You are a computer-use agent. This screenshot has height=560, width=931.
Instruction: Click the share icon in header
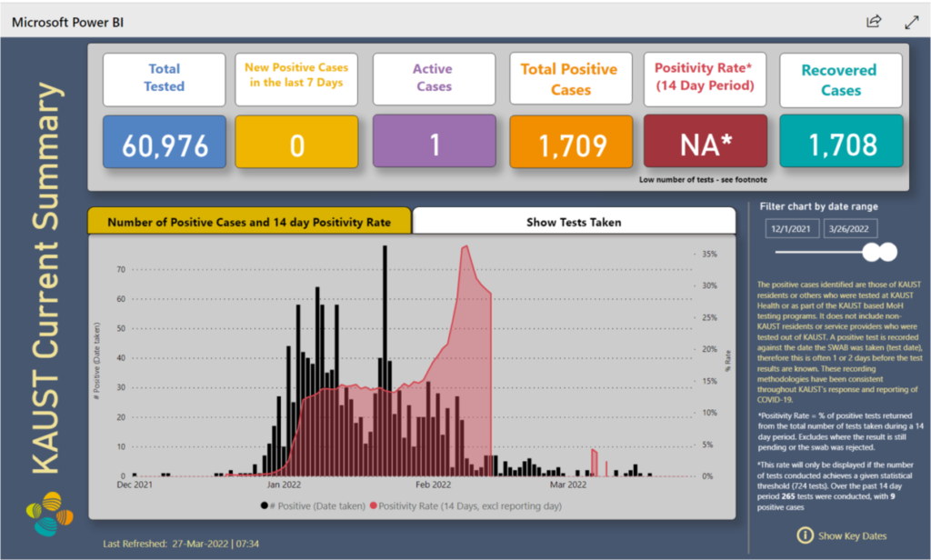[x=874, y=21]
